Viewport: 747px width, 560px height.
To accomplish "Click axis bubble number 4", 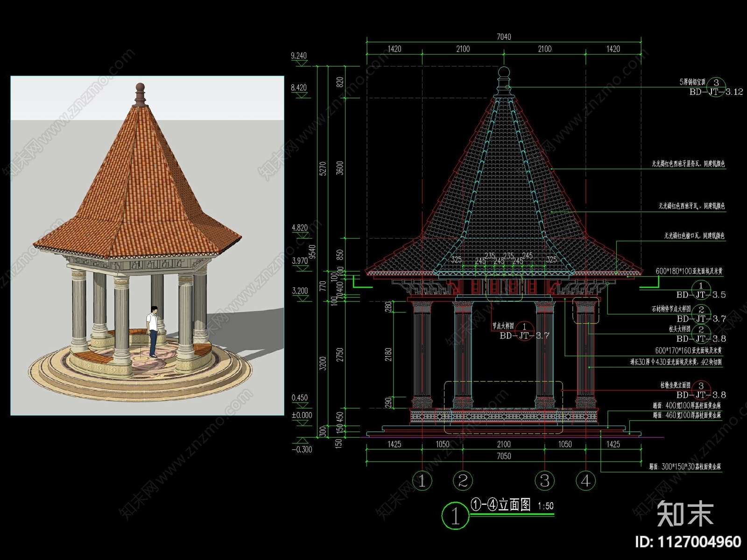I will coord(585,480).
